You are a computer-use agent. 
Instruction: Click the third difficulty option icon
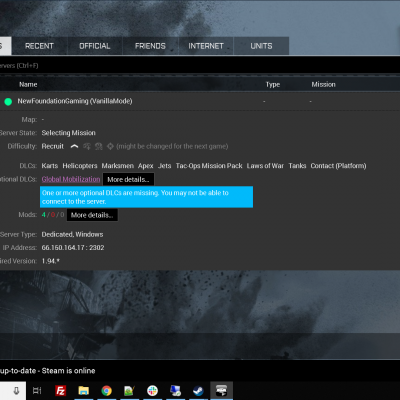coord(99,146)
